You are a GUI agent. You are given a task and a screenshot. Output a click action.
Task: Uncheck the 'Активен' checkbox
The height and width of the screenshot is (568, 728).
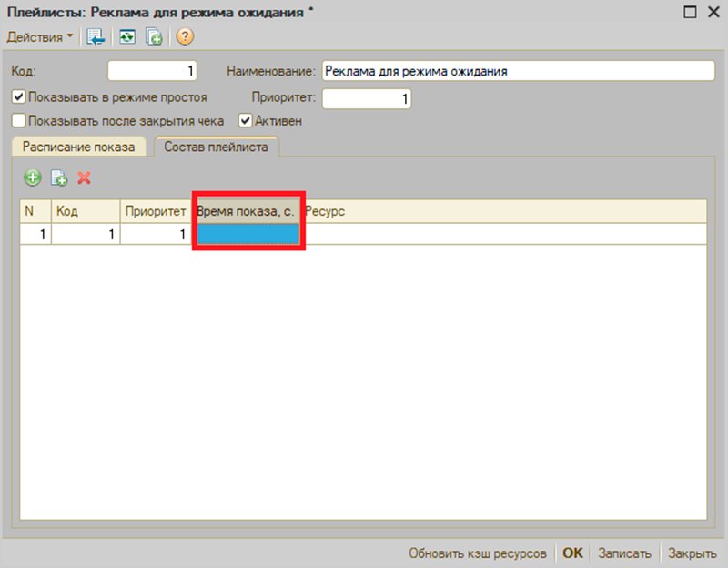pyautogui.click(x=245, y=121)
